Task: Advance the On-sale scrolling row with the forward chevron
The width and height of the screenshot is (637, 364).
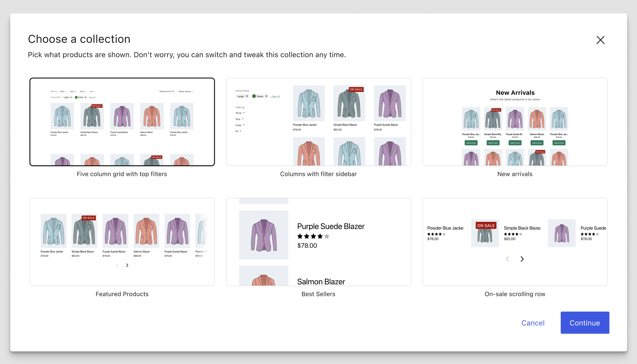Action: tap(522, 259)
